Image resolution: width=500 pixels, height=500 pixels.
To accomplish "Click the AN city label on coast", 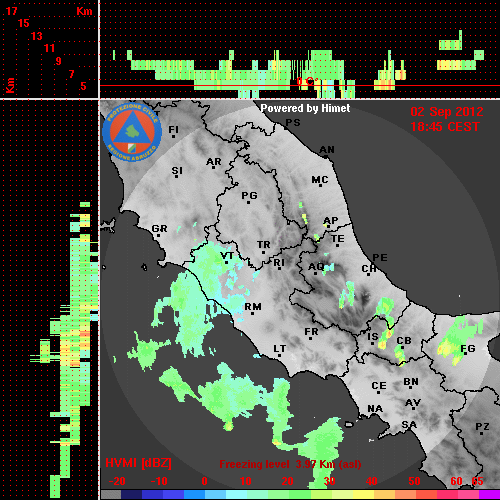I will [x=327, y=150].
